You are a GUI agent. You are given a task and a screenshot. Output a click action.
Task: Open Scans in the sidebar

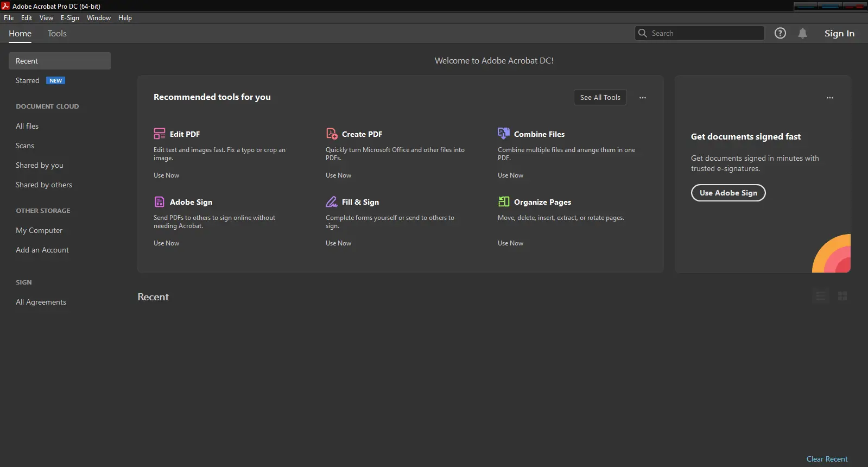click(25, 146)
